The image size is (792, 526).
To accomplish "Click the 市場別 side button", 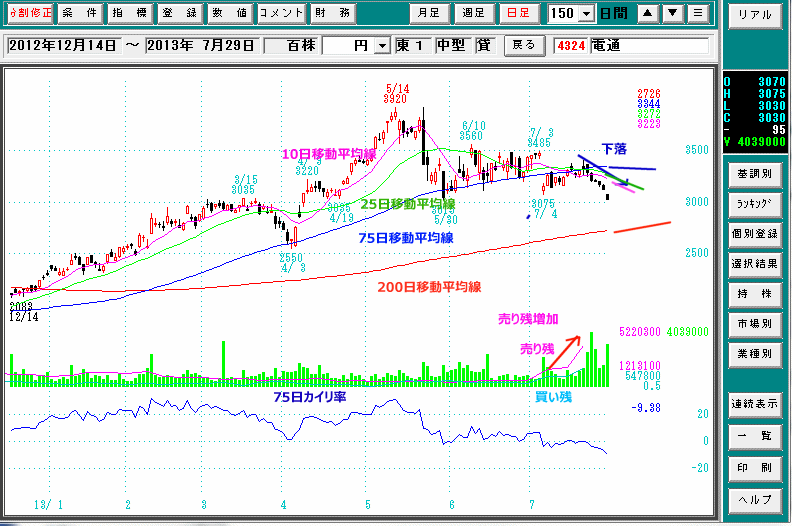I will click(x=755, y=324).
